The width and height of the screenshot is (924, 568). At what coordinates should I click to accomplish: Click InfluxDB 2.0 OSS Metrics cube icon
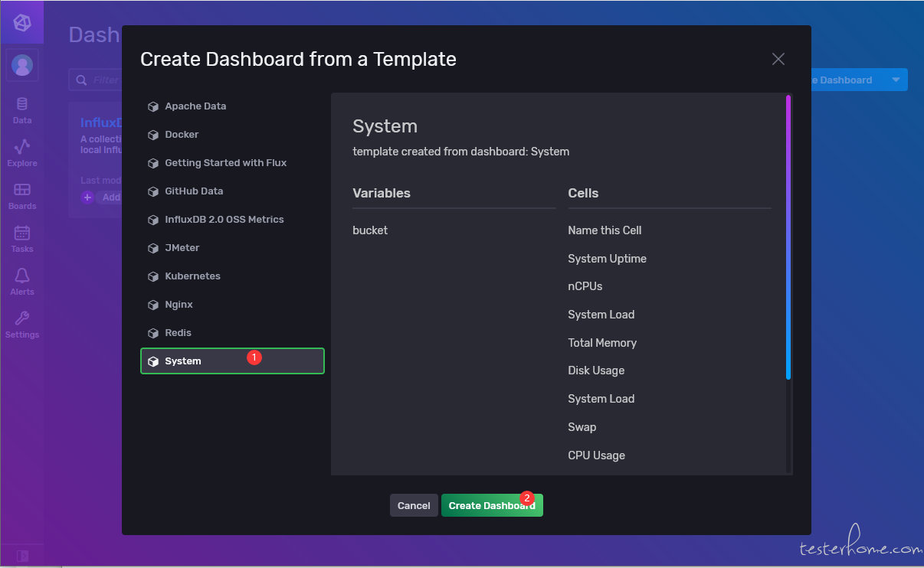[x=153, y=220]
